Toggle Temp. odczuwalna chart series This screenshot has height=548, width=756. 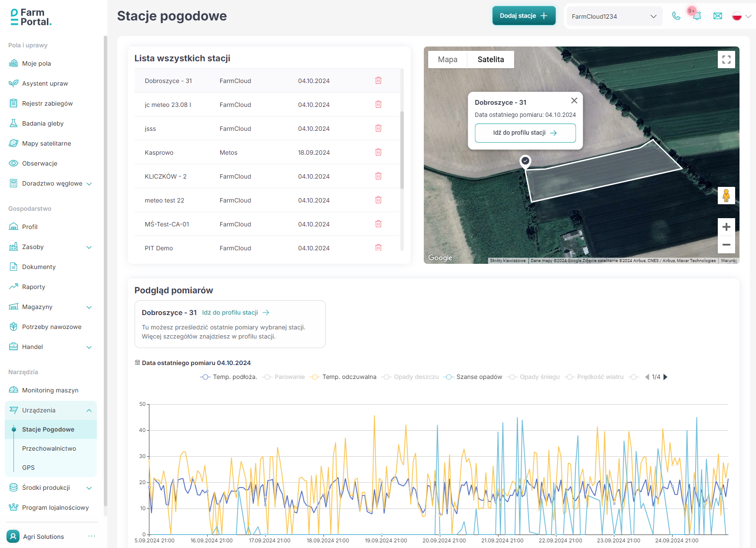(x=343, y=377)
